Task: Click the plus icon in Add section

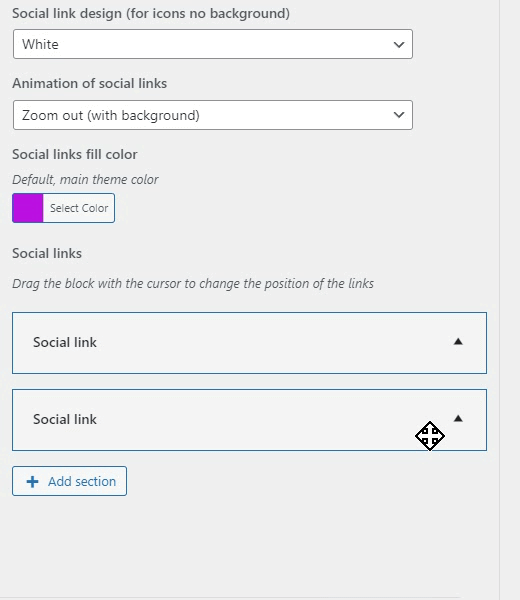Action: coord(33,481)
